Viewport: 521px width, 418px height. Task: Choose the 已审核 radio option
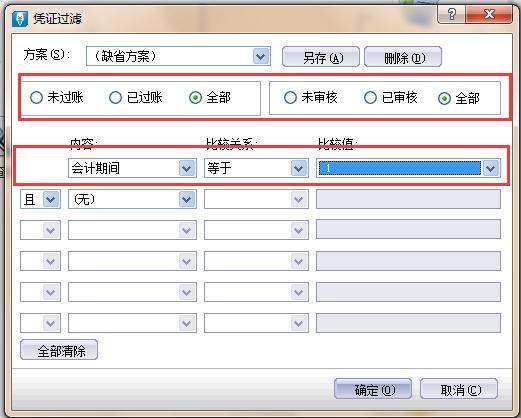click(x=370, y=98)
